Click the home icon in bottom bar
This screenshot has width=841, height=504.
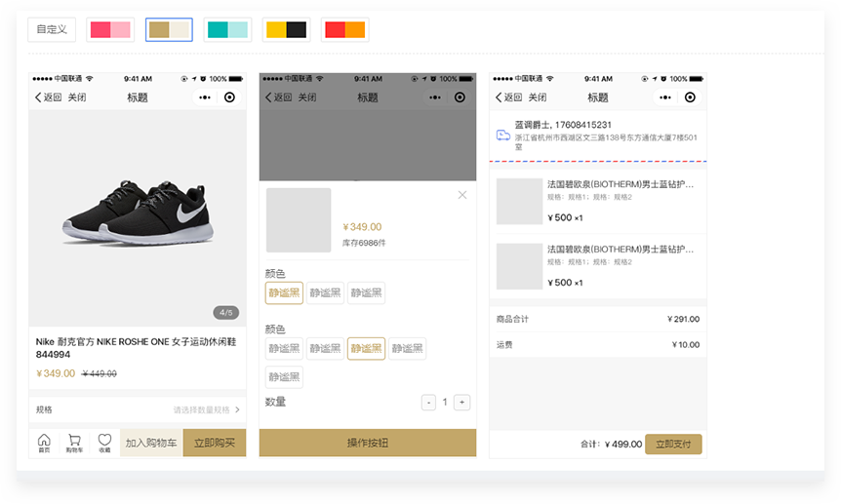pyautogui.click(x=44, y=443)
